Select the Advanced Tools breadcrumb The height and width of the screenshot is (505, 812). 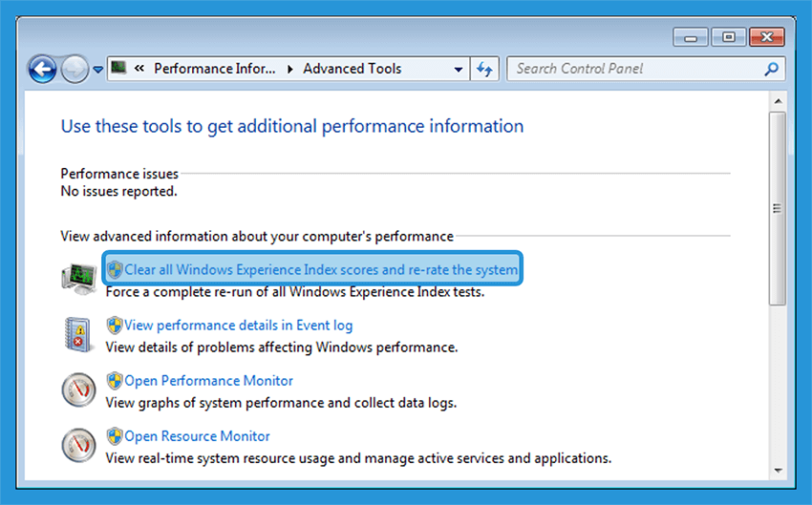[x=353, y=69]
